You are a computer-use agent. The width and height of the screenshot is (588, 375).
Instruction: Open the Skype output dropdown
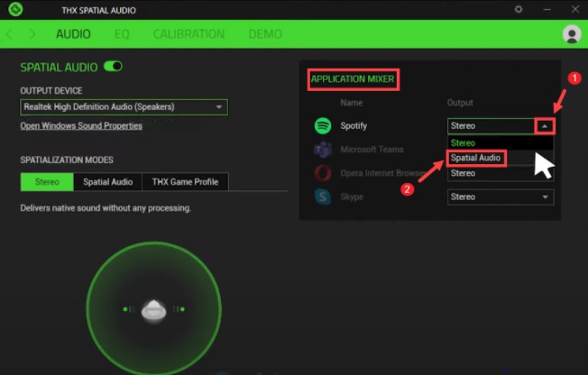(501, 197)
